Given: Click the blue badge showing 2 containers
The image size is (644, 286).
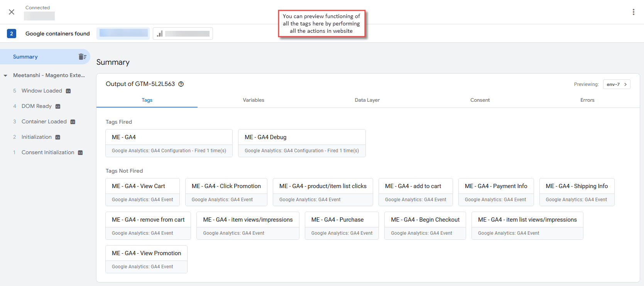Looking at the screenshot, I should pos(12,34).
